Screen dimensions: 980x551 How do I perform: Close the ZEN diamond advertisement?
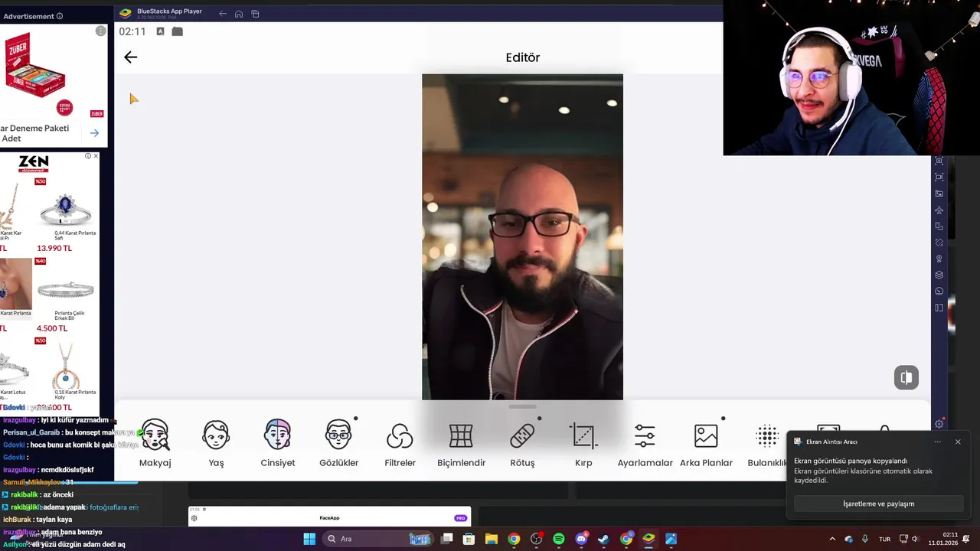pyautogui.click(x=96, y=156)
